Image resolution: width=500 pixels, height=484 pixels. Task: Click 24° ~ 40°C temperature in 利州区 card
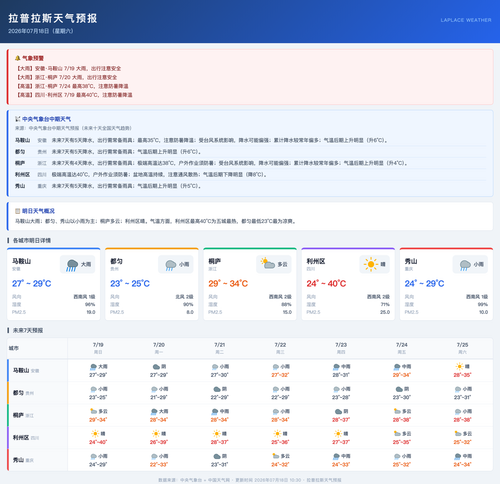coord(326,284)
